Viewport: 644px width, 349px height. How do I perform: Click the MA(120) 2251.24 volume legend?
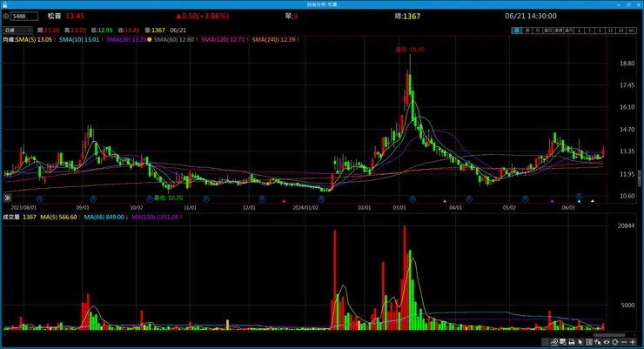tap(155, 218)
